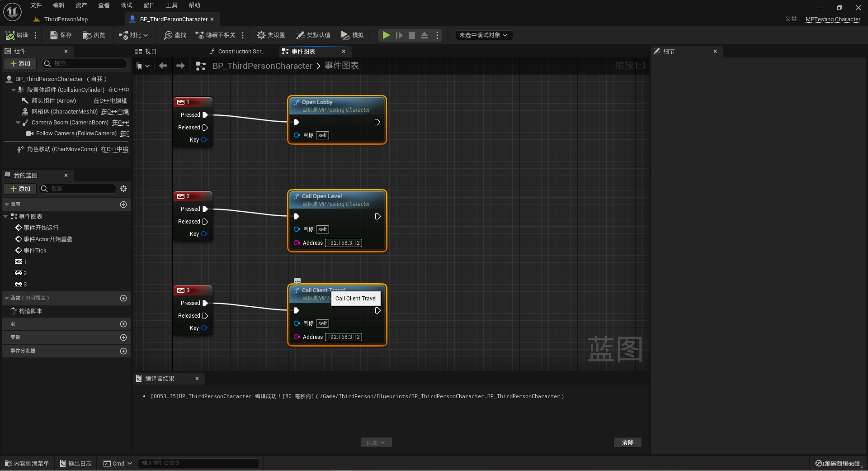
Task: Close the 事件图表 event graph tab
Action: click(x=344, y=52)
